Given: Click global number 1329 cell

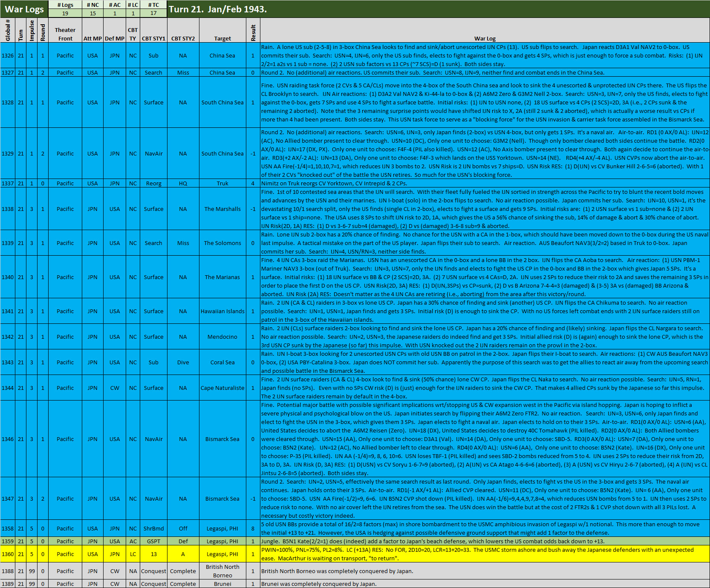Looking at the screenshot, I should pyautogui.click(x=8, y=153).
